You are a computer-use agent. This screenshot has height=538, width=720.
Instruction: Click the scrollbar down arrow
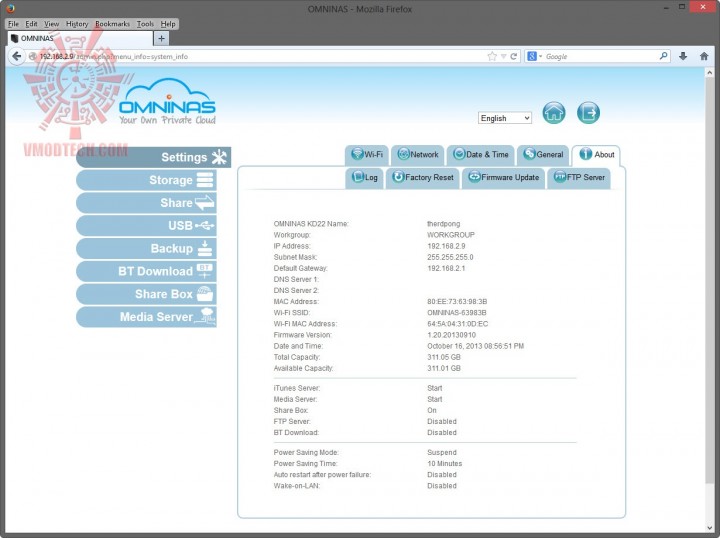709,528
